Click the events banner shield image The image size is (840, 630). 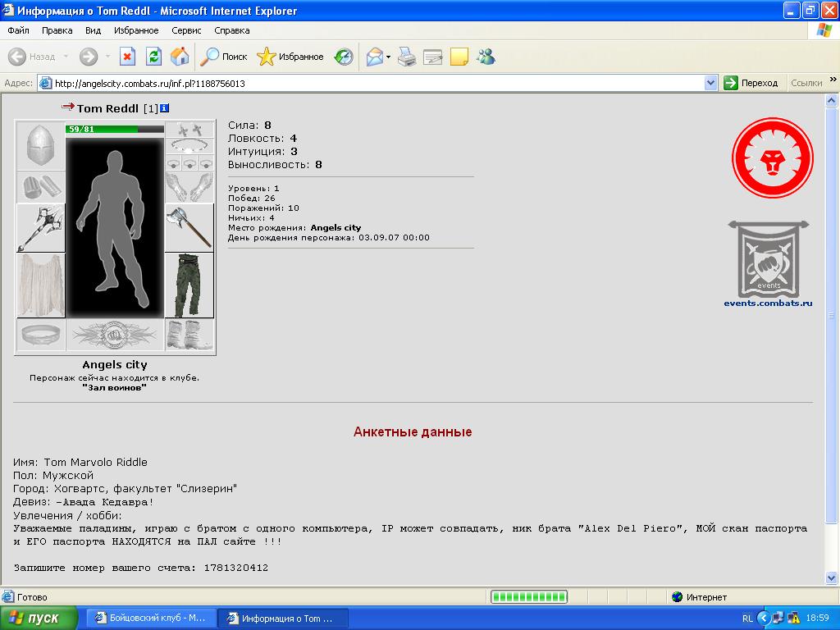(x=769, y=259)
